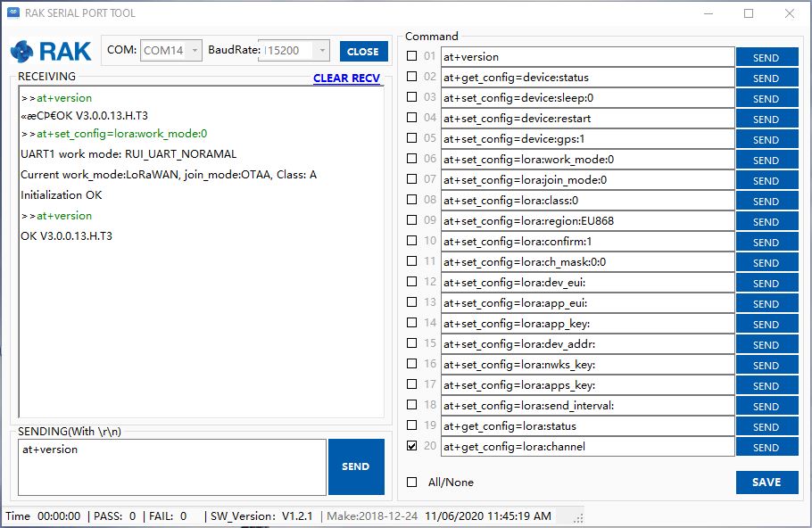Image resolution: width=812 pixels, height=528 pixels.
Task: Minimize the serial tool window
Action: coord(708,13)
